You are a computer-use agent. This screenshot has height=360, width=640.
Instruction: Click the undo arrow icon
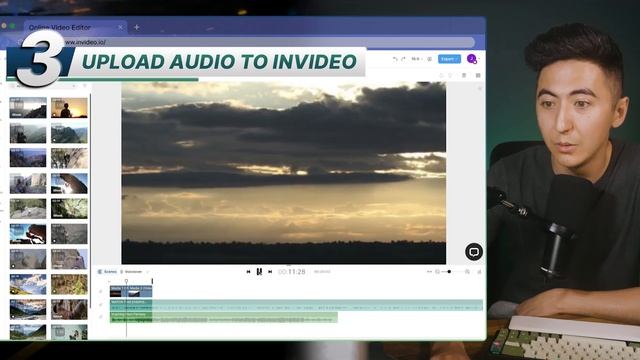tap(395, 59)
